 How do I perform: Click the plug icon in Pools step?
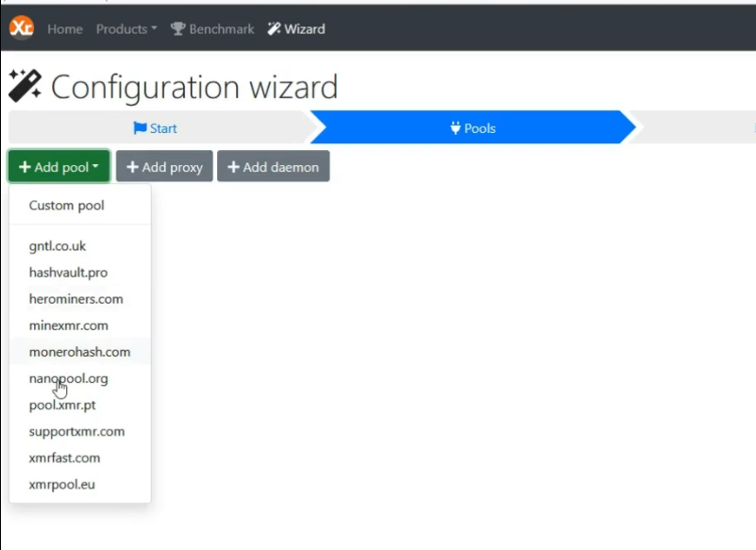click(455, 128)
